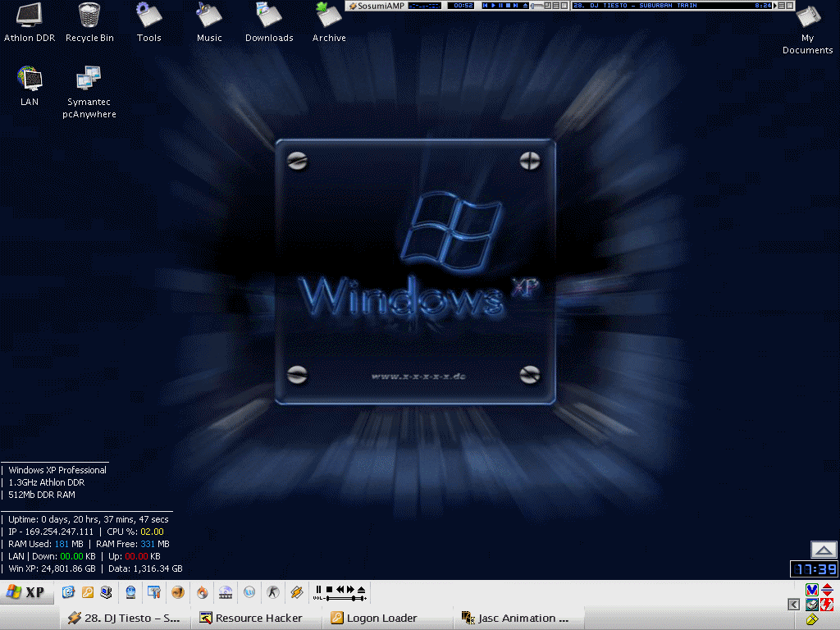Open the XP Start menu
The height and width of the screenshot is (630, 840).
click(x=26, y=592)
